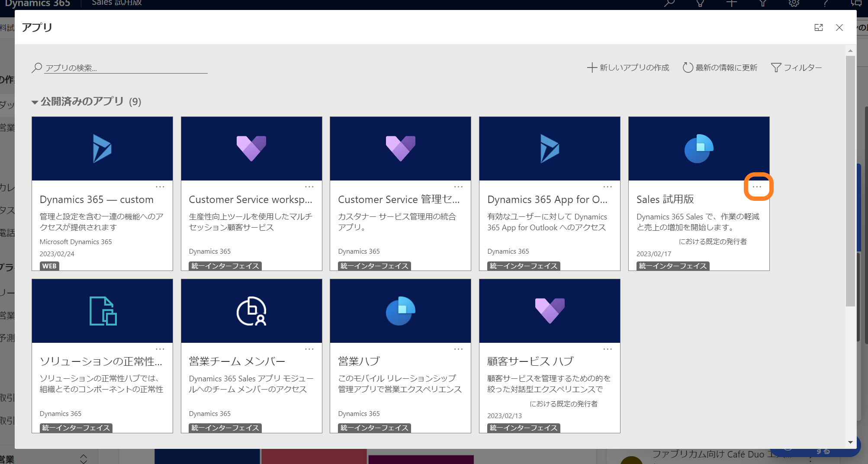
Task: Click the 営業ハブ blue pie icon
Action: (401, 311)
